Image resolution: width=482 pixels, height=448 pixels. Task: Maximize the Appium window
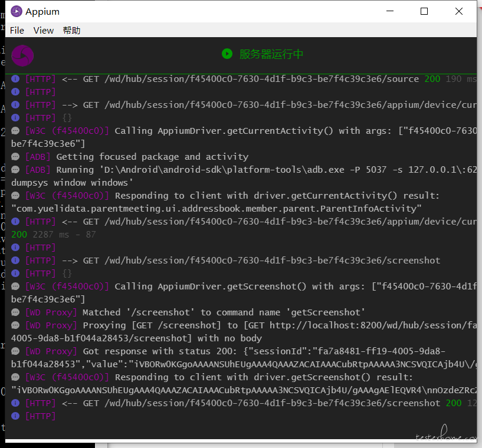(424, 11)
